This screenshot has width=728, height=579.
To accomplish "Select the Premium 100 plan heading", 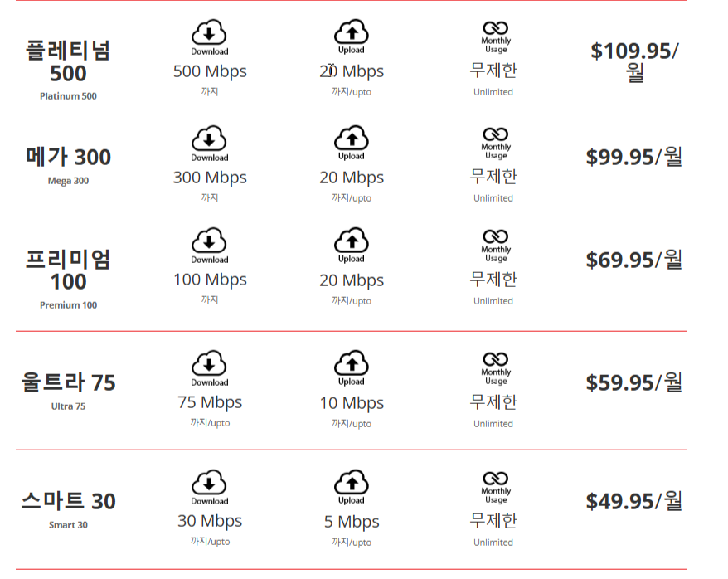I will tap(68, 270).
